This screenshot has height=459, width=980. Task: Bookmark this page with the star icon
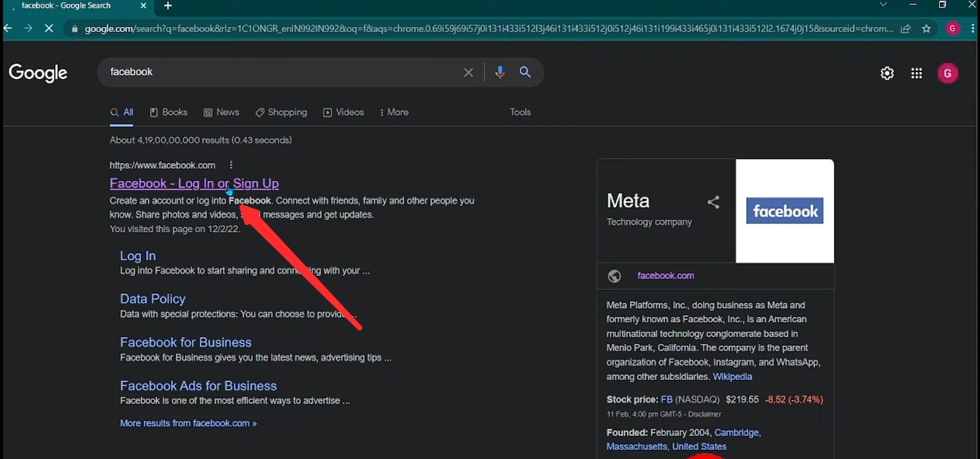[x=927, y=29]
